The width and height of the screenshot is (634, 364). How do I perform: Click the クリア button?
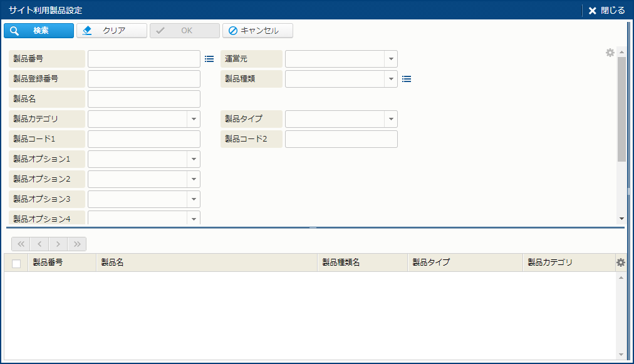pos(112,31)
